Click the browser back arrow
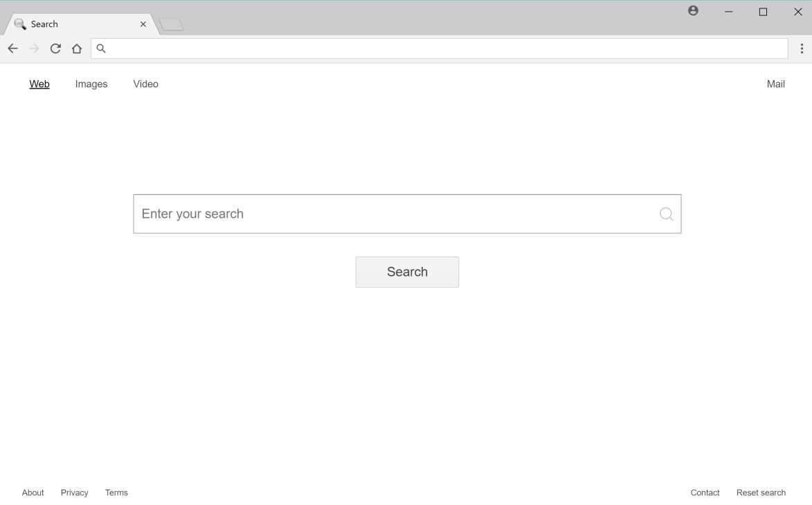812x505 pixels. (12, 48)
